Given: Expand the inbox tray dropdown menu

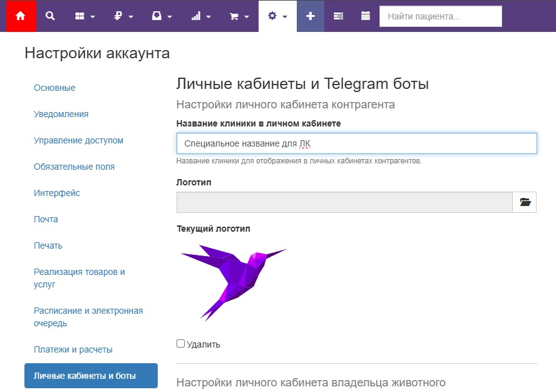Looking at the screenshot, I should click(x=162, y=16).
